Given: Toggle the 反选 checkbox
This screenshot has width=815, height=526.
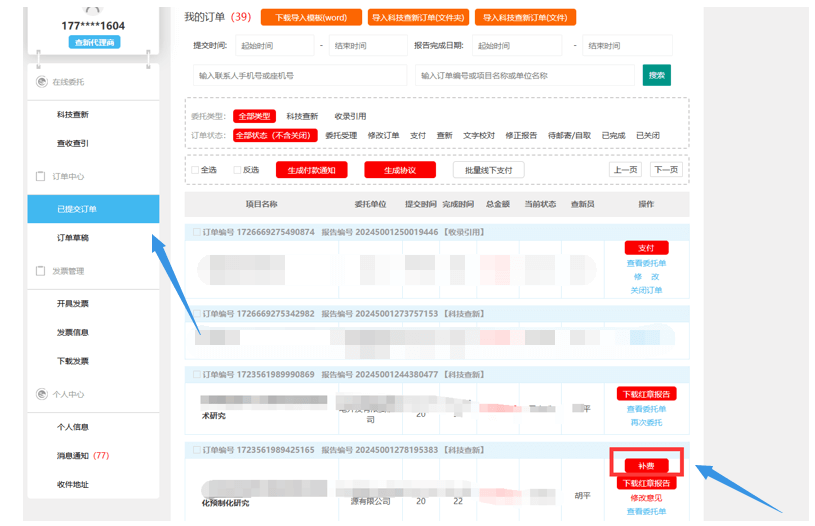Looking at the screenshot, I should [237, 170].
